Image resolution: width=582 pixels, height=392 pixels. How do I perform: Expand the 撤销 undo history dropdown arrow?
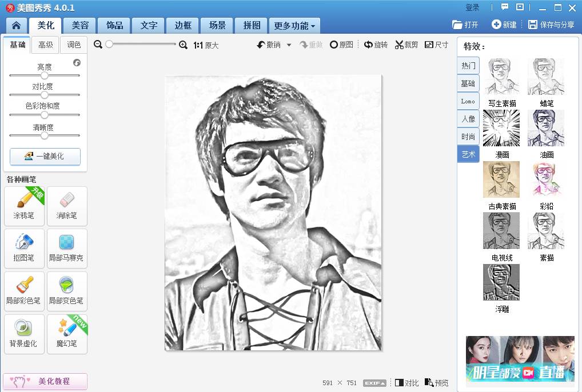pyautogui.click(x=289, y=45)
